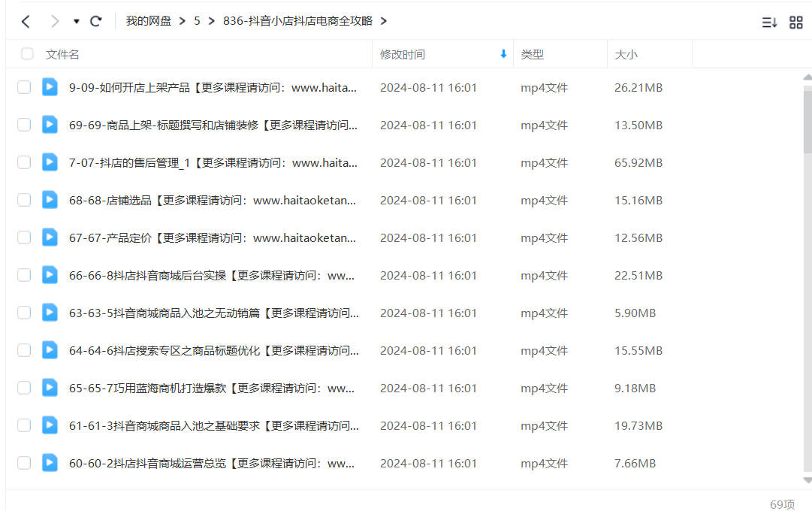The width and height of the screenshot is (812, 511).
Task: Sort the list by 类型 column
Action: coord(533,54)
